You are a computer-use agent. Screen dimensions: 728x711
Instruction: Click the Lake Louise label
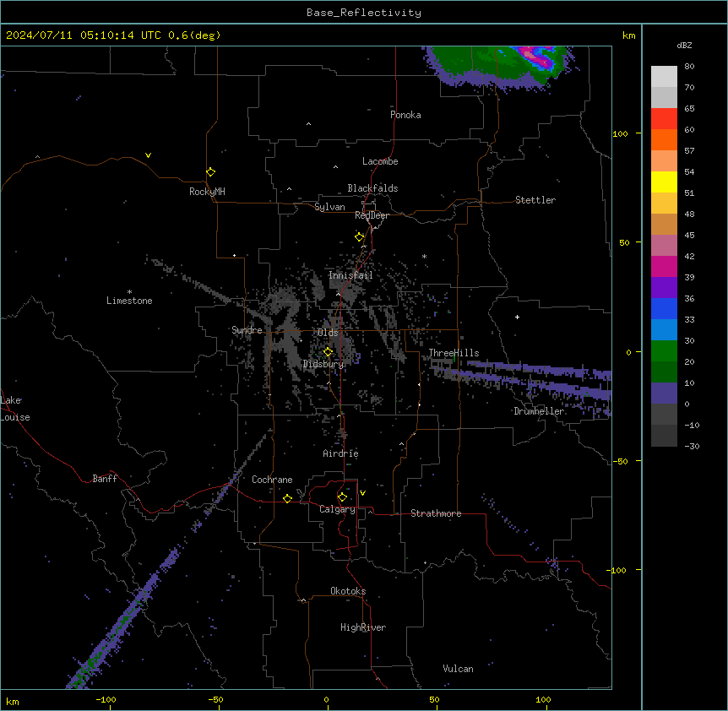[15, 409]
